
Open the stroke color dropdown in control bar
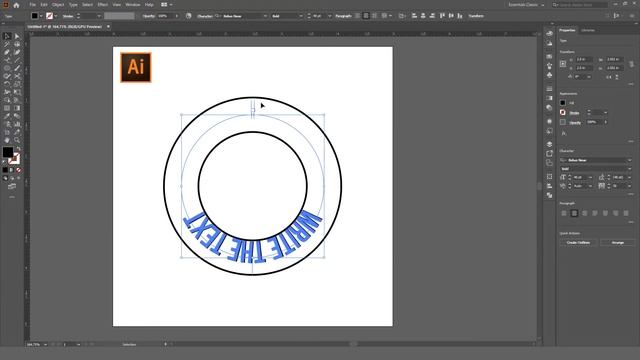coord(56,16)
